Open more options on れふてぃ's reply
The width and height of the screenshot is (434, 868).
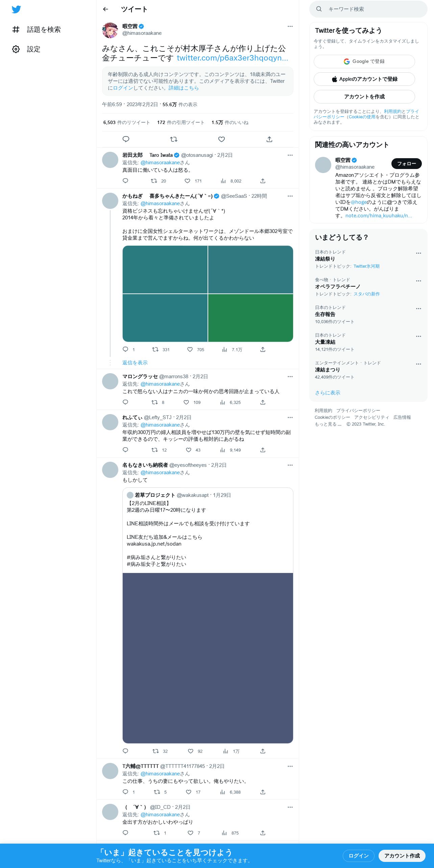(290, 417)
